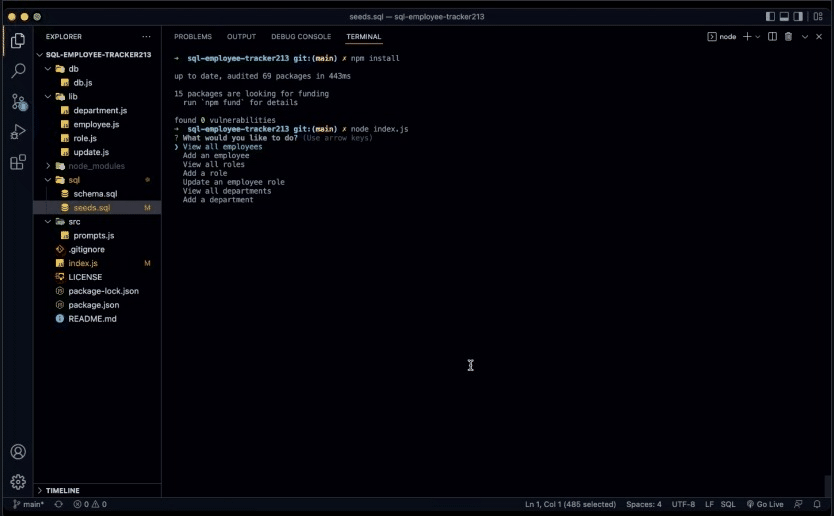Click the node terminal shell icon
Viewport: 834px width, 516px height.
712,36
